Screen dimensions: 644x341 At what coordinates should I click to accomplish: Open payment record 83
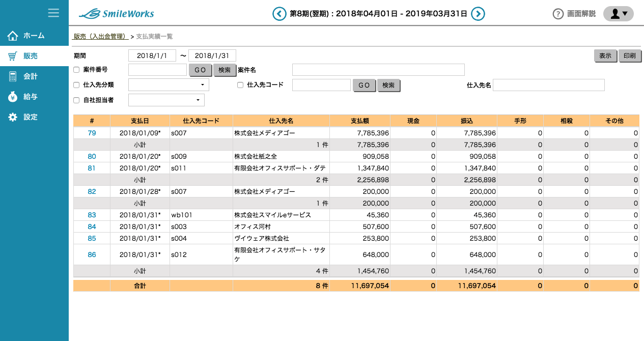click(92, 215)
